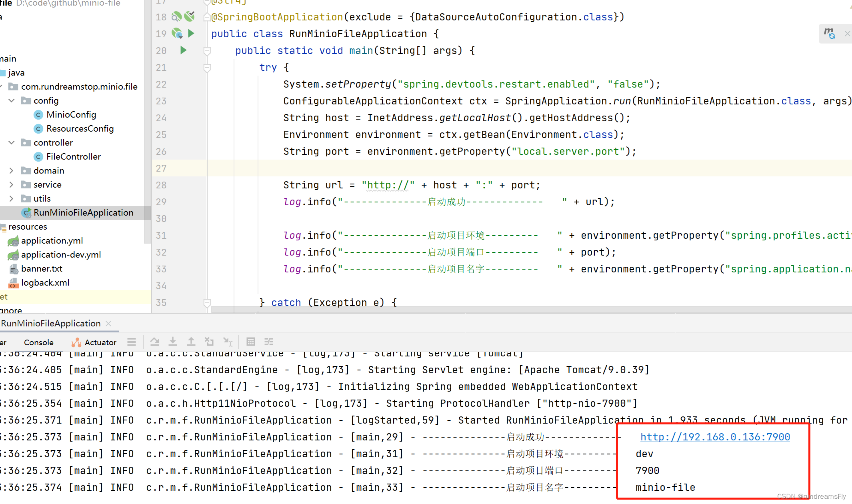Click the Http11NioProtocol log line
This screenshot has width=852, height=504.
[319, 403]
